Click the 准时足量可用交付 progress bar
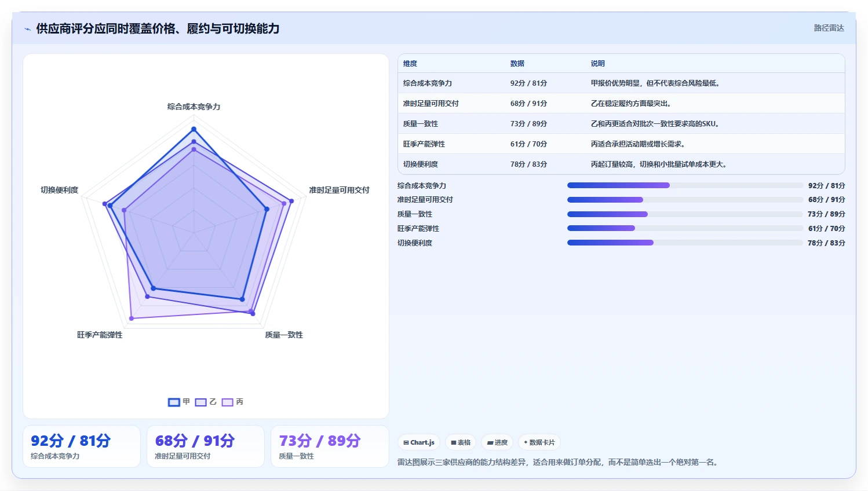 pyautogui.click(x=685, y=200)
